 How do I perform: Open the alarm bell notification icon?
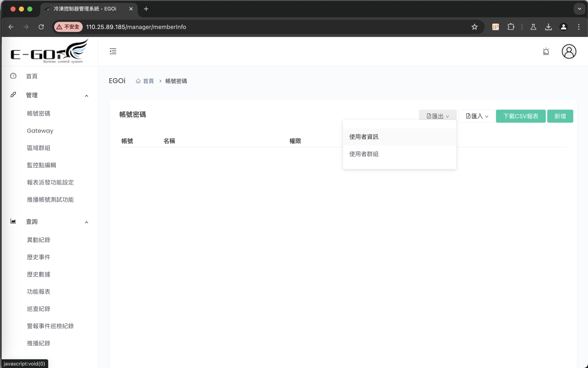click(x=546, y=51)
